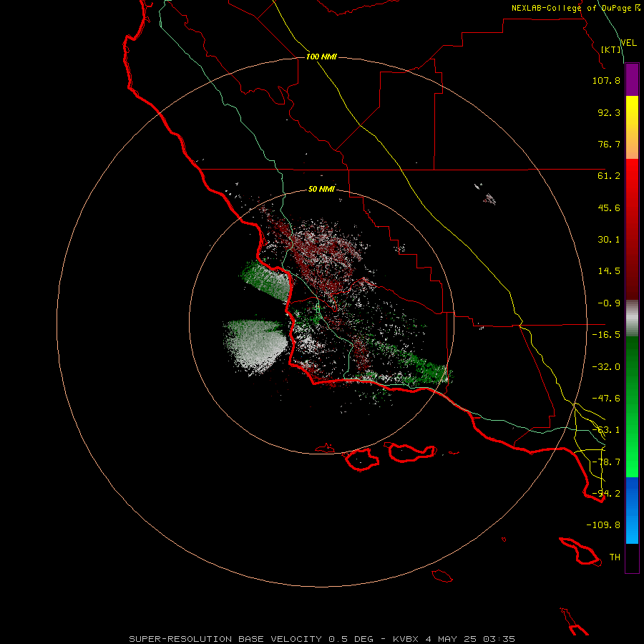The height and width of the screenshot is (644, 644).
Task: Click the -109.8 value on velocity scale
Action: (x=603, y=525)
